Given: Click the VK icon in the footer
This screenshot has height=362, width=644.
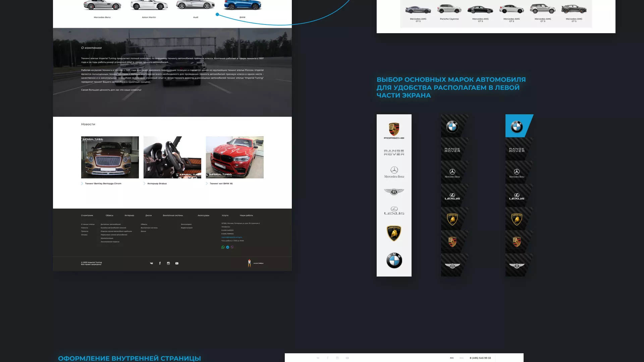Looking at the screenshot, I should [151, 263].
